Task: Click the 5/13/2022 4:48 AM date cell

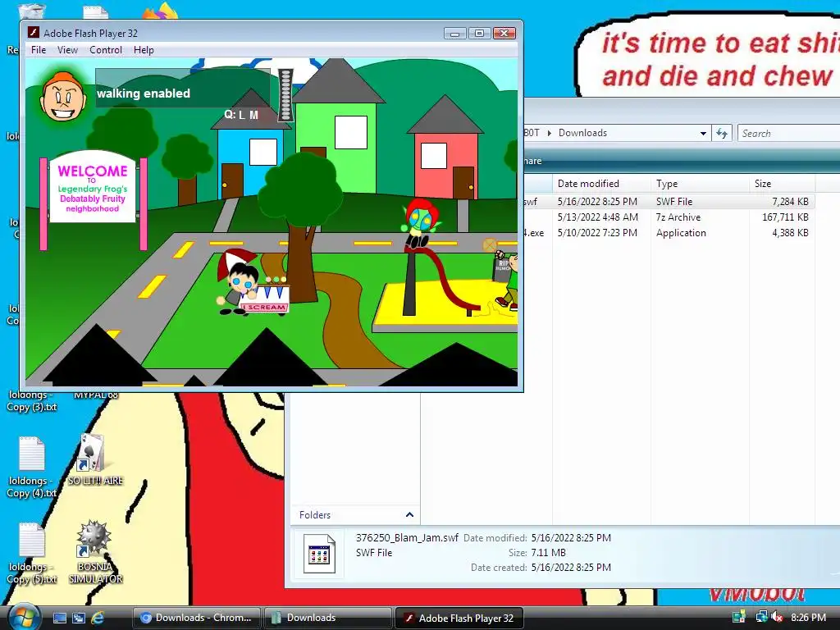Action: 597,217
